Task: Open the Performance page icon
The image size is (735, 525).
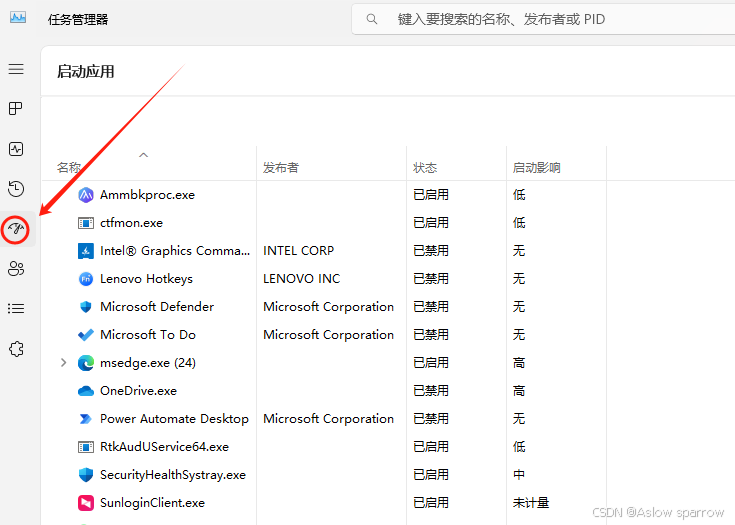Action: click(16, 149)
